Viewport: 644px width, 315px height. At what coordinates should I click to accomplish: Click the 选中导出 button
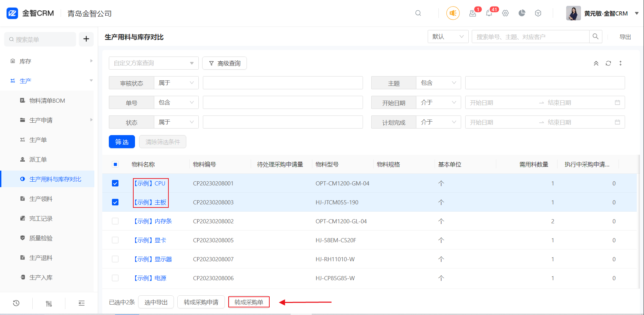pos(156,302)
